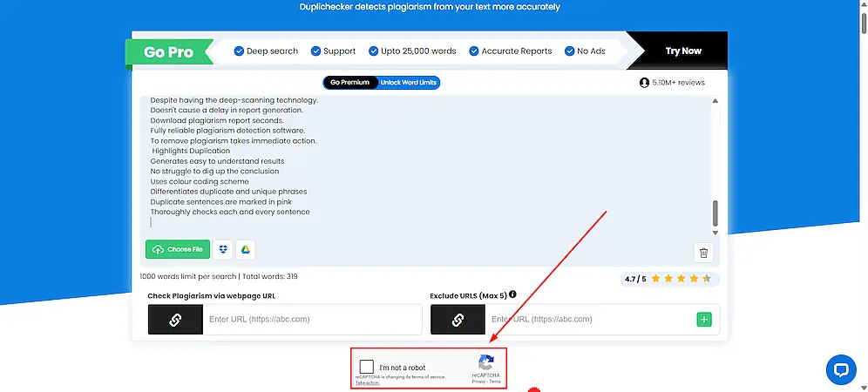The image size is (868, 392).
Task: Click the Go Pro banner label
Action: tap(168, 52)
